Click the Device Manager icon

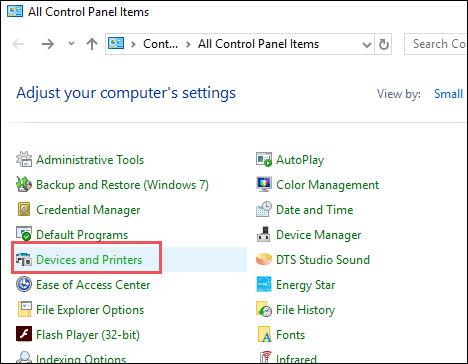coord(264,234)
